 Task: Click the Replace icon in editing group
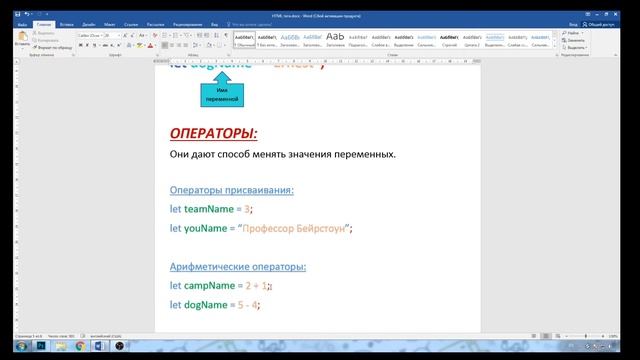[x=564, y=40]
